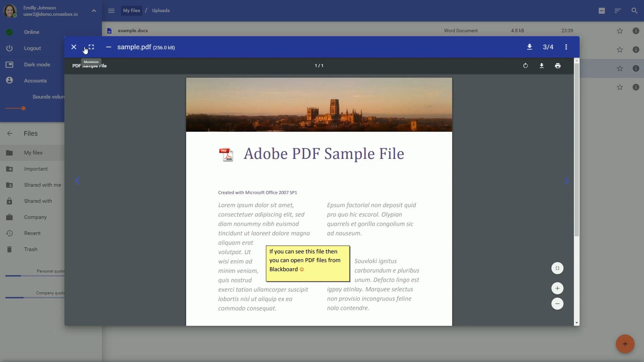
Task: Click the Emilly Johnson profile avatar
Action: tap(10, 11)
